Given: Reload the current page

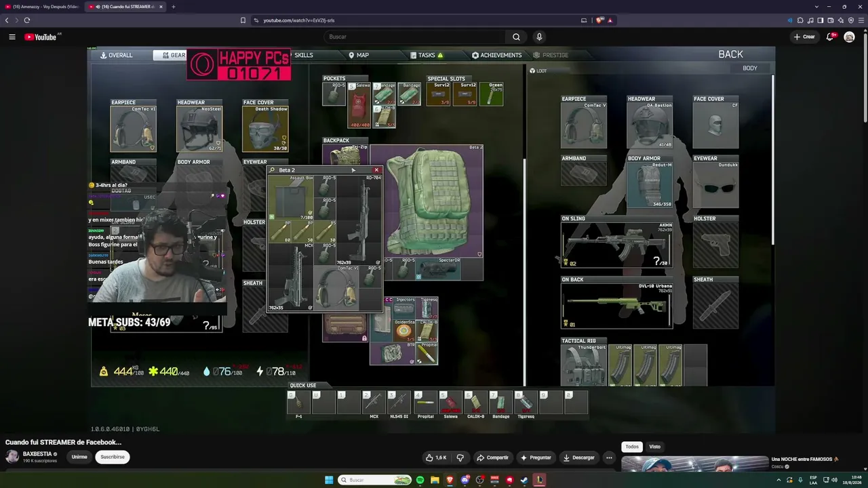Looking at the screenshot, I should tap(27, 20).
